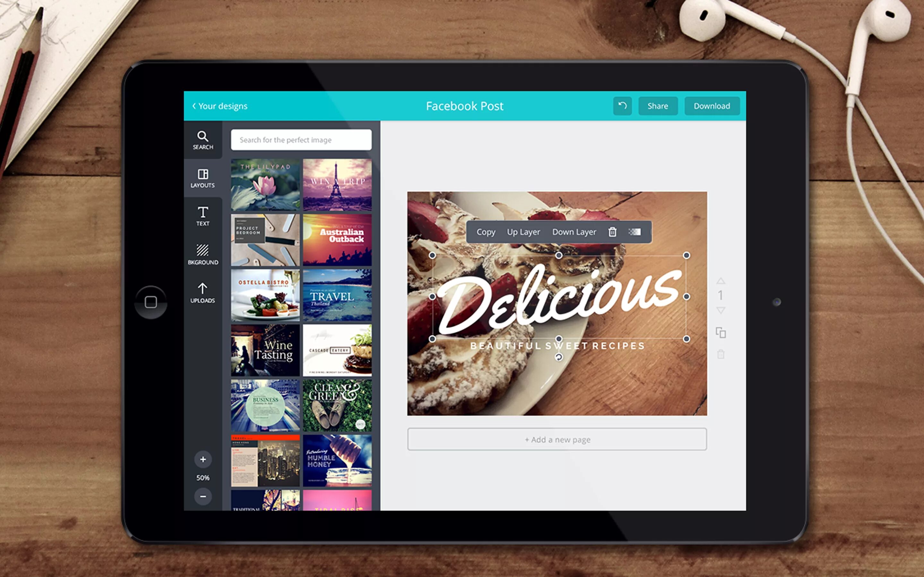Click the Copy option in context menu
This screenshot has width=924, height=577.
[486, 233]
